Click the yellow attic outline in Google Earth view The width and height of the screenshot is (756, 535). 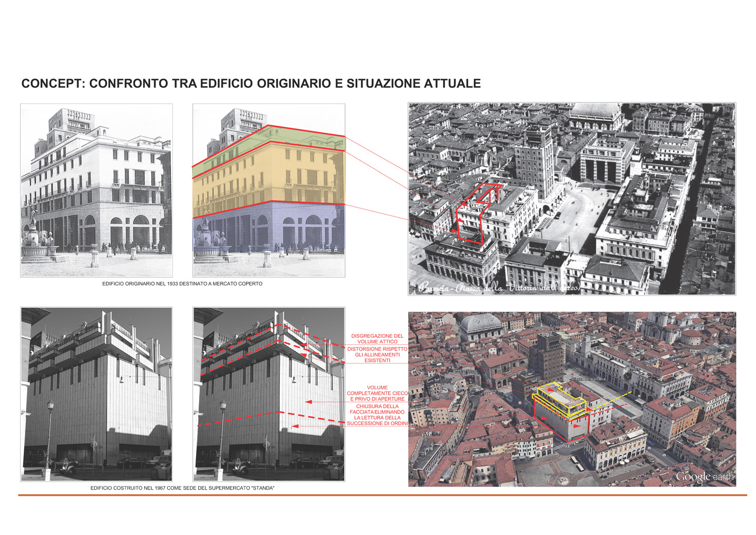click(x=559, y=400)
